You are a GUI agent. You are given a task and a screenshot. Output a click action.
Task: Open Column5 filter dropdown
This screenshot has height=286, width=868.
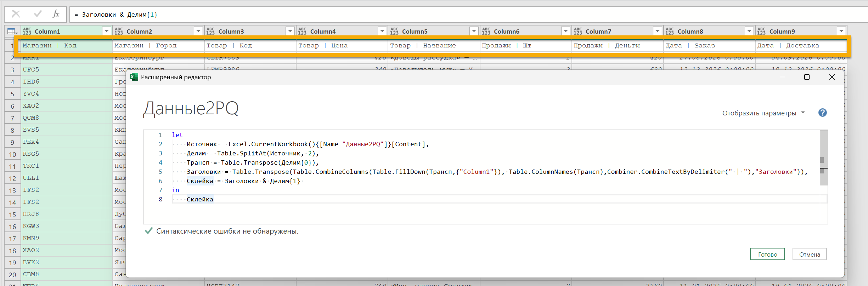(x=474, y=31)
